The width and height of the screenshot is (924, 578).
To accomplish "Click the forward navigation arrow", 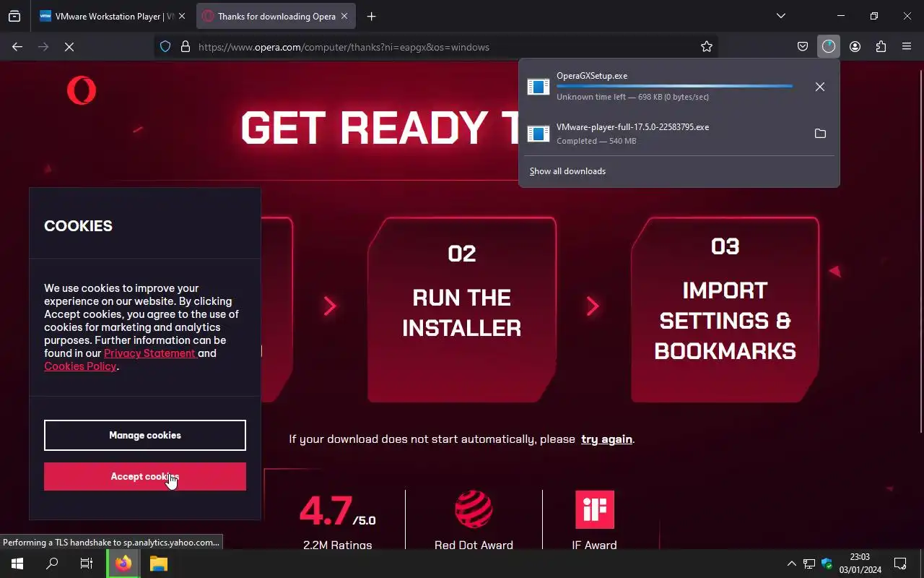I will (43, 47).
